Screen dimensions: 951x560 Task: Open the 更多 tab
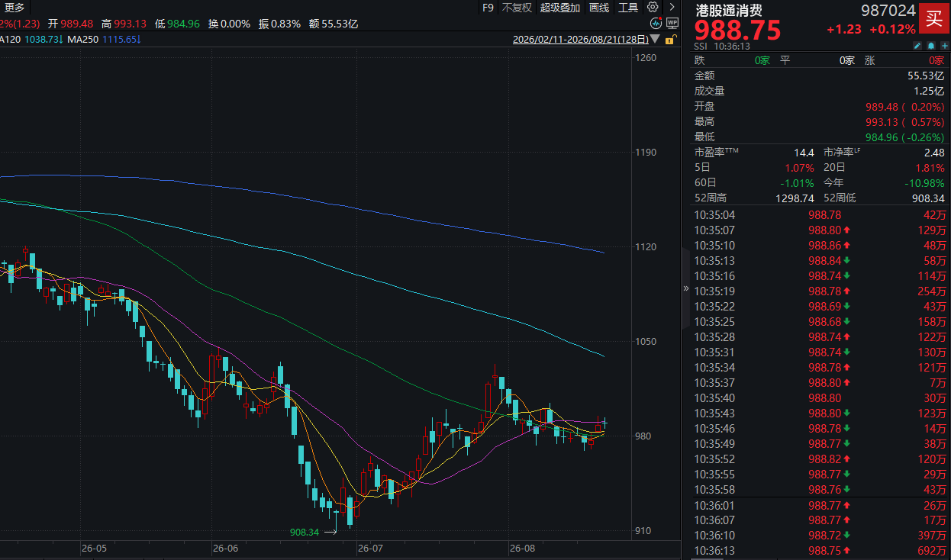coord(15,8)
